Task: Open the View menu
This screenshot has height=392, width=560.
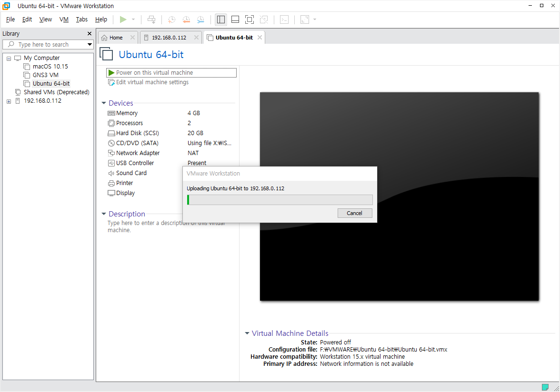Action: point(45,20)
